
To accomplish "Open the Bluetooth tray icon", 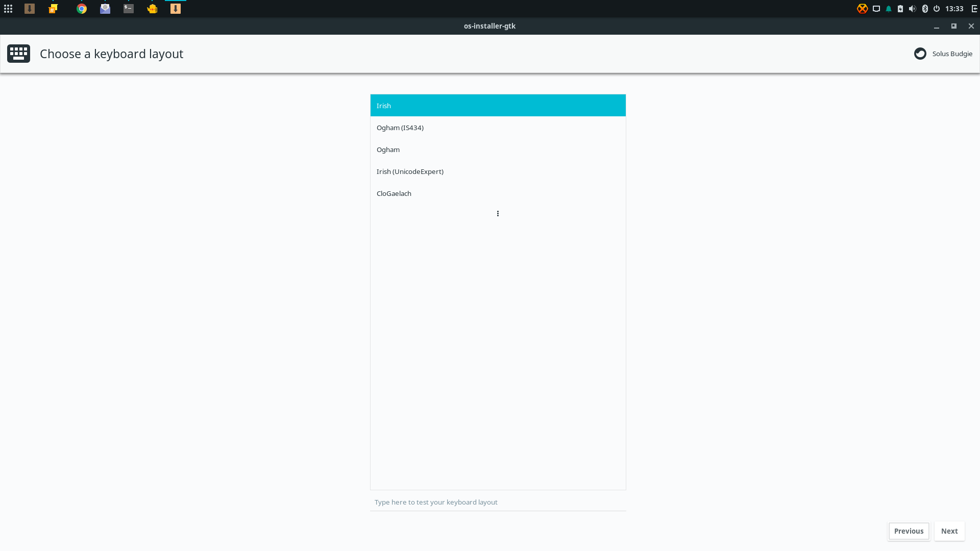I will click(925, 9).
